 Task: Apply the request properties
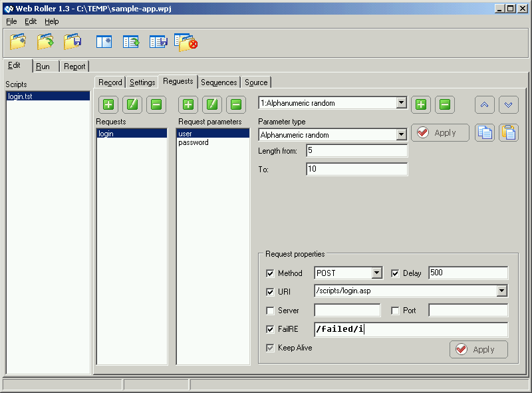click(x=479, y=350)
